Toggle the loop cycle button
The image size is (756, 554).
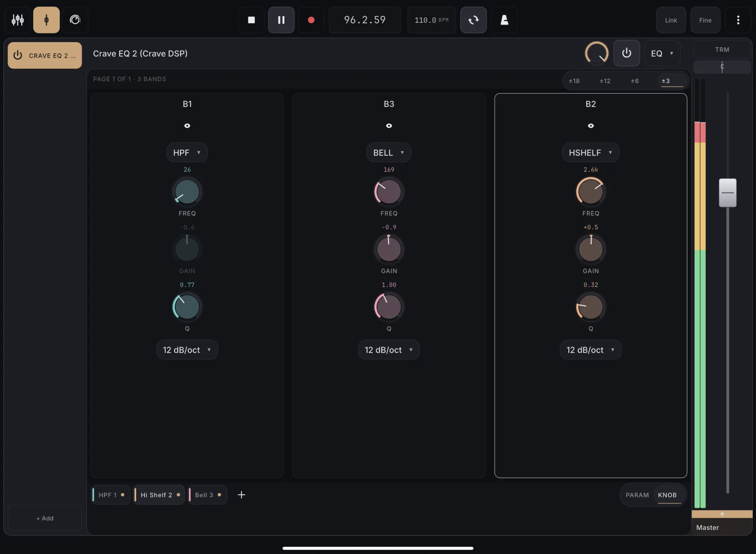pyautogui.click(x=473, y=20)
